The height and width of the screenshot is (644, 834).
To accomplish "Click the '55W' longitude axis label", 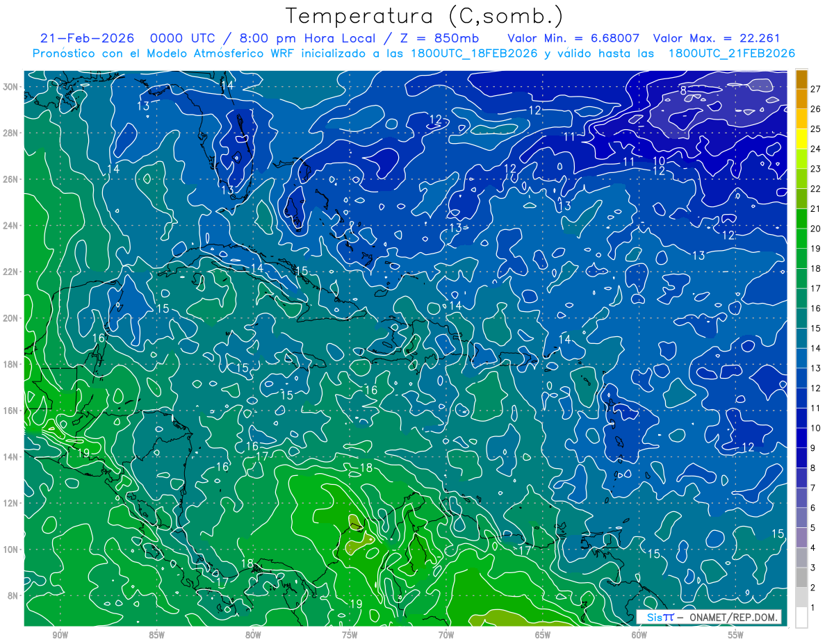I will coord(736,635).
